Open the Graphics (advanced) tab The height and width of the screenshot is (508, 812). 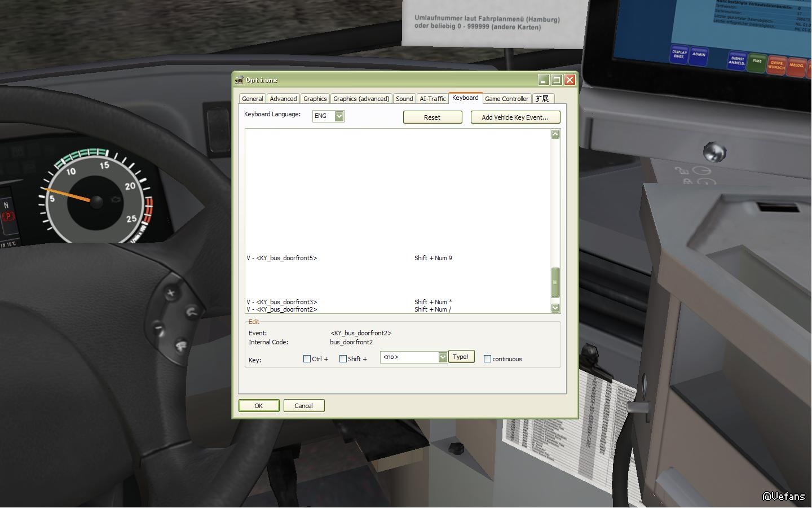pyautogui.click(x=361, y=99)
